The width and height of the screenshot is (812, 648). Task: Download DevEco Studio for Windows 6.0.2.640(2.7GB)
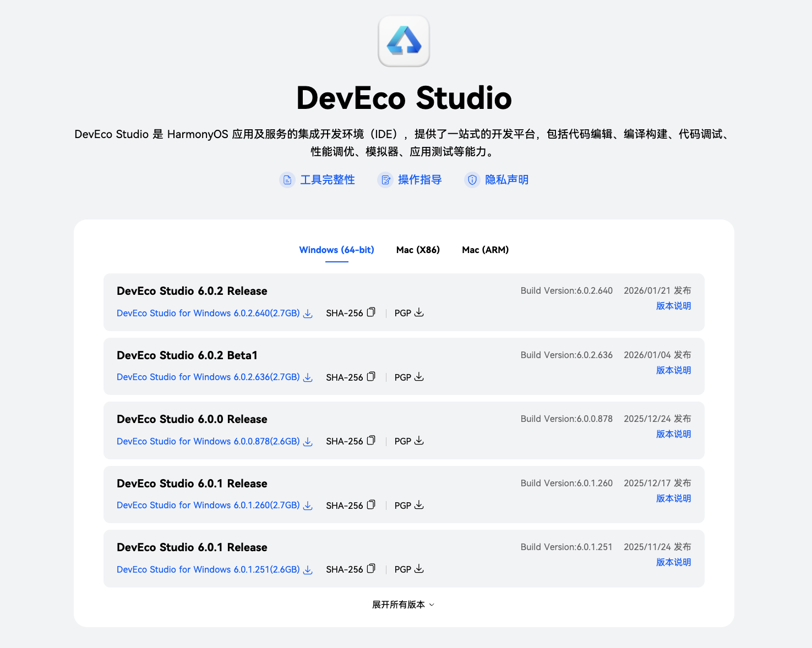point(208,313)
